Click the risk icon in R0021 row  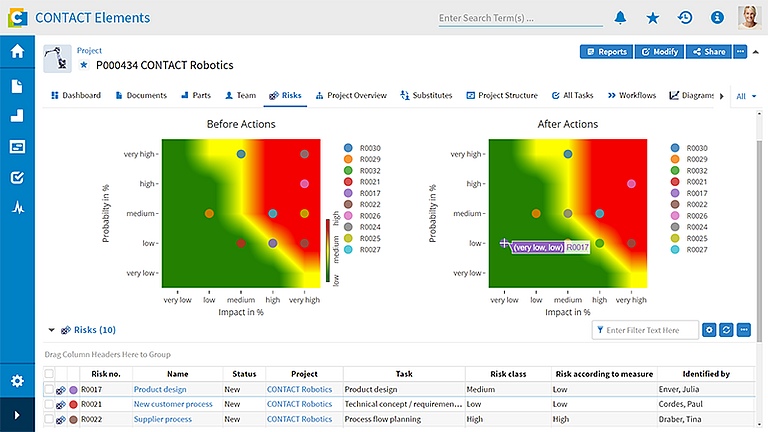[61, 405]
